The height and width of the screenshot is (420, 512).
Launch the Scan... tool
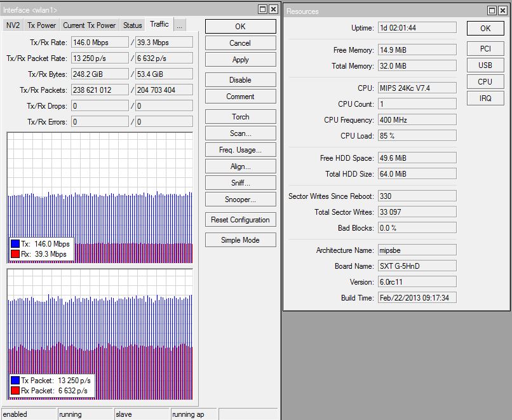pos(240,133)
